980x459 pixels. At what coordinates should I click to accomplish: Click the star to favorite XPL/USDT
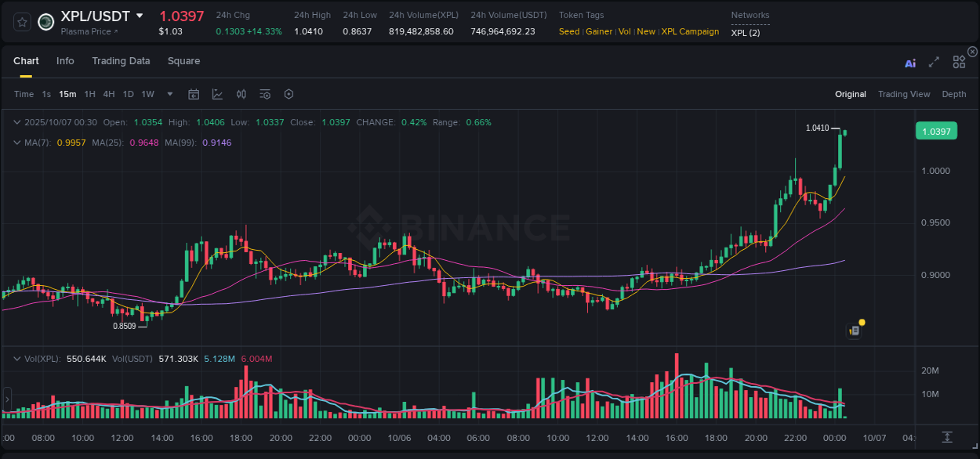click(21, 22)
